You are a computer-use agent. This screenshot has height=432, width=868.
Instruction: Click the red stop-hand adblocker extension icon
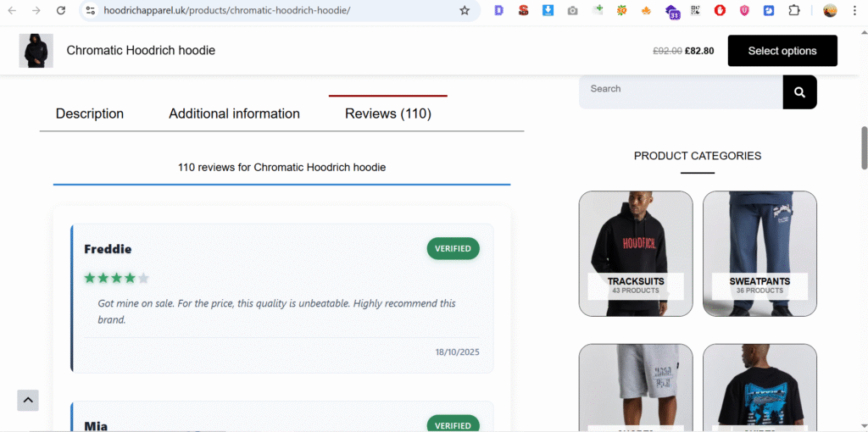pyautogui.click(x=720, y=10)
